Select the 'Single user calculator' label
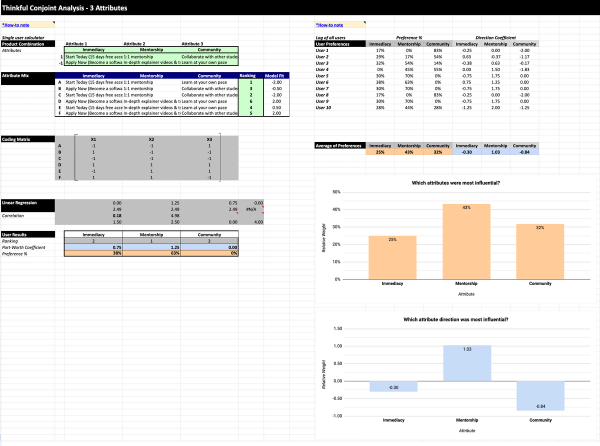The image size is (600, 446). click(x=23, y=37)
